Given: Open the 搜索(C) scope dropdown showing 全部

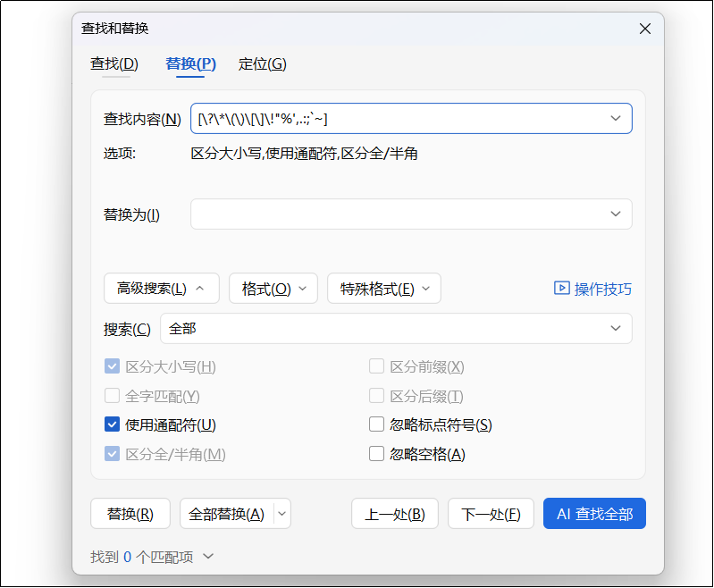Looking at the screenshot, I should click(x=396, y=328).
